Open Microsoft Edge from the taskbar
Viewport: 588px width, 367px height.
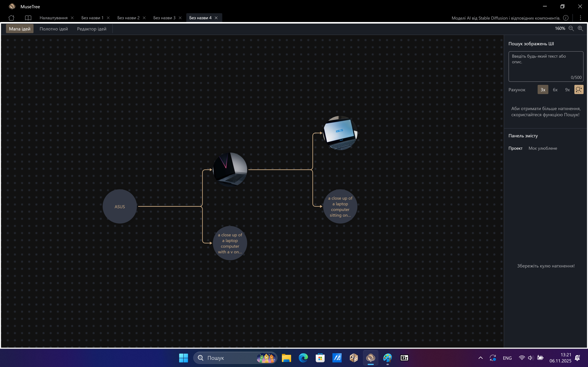coord(303,358)
